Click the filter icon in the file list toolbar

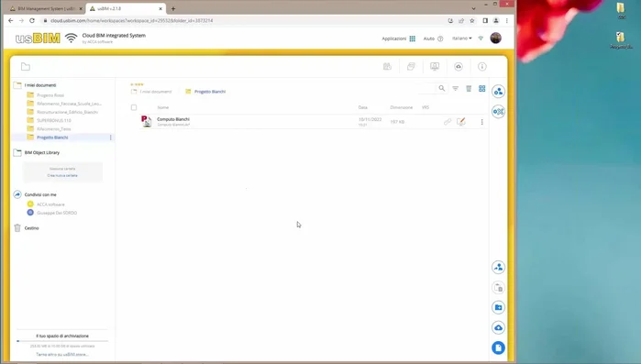[x=456, y=89]
